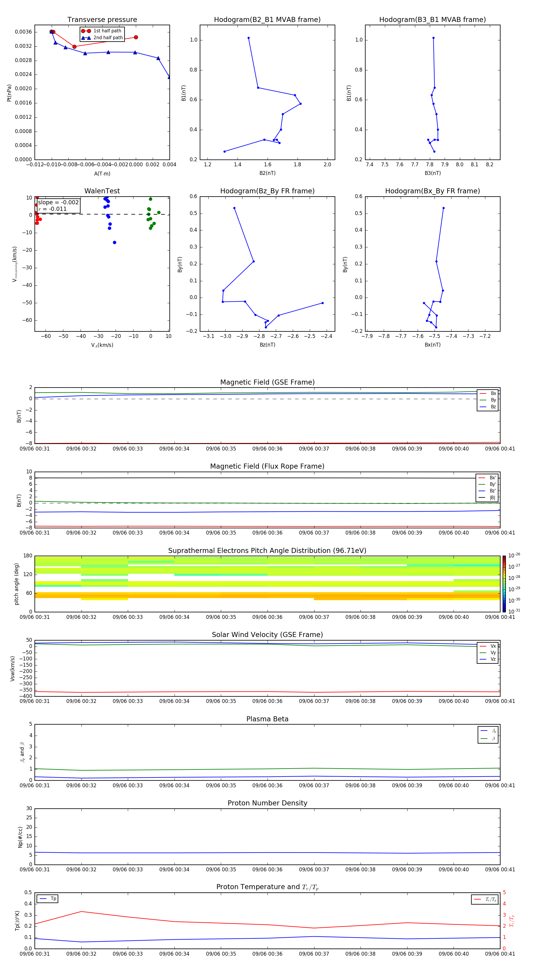Click the pitch angle colorbar scale
535x980 pixels.
[x=504, y=584]
